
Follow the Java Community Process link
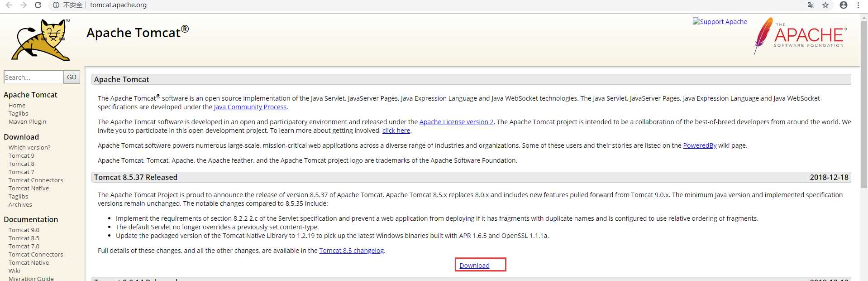(250, 107)
